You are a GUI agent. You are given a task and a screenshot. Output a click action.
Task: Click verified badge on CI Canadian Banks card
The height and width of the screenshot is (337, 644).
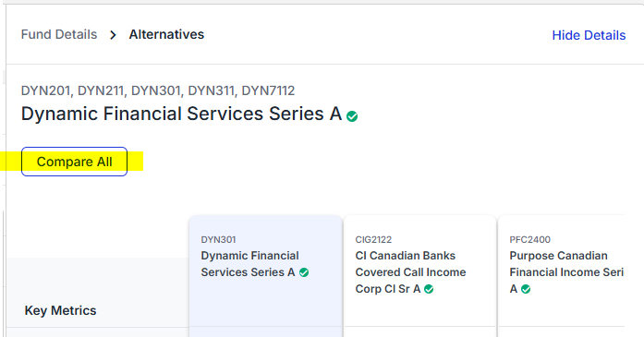(429, 289)
